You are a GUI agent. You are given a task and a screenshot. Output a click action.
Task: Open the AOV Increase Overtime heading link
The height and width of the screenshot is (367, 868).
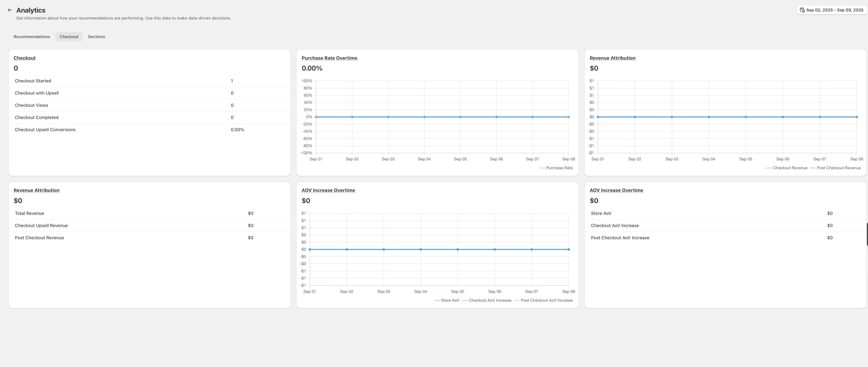click(x=328, y=190)
